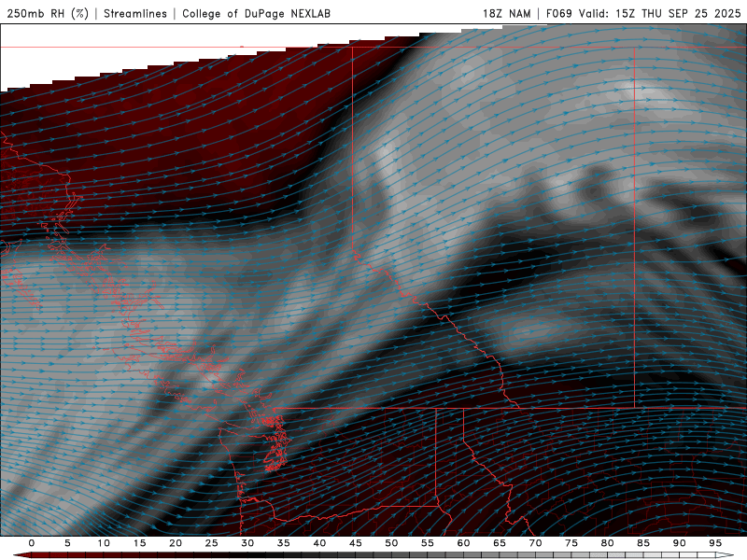Click the colorbar label "90"
The image size is (747, 560).
point(679,543)
